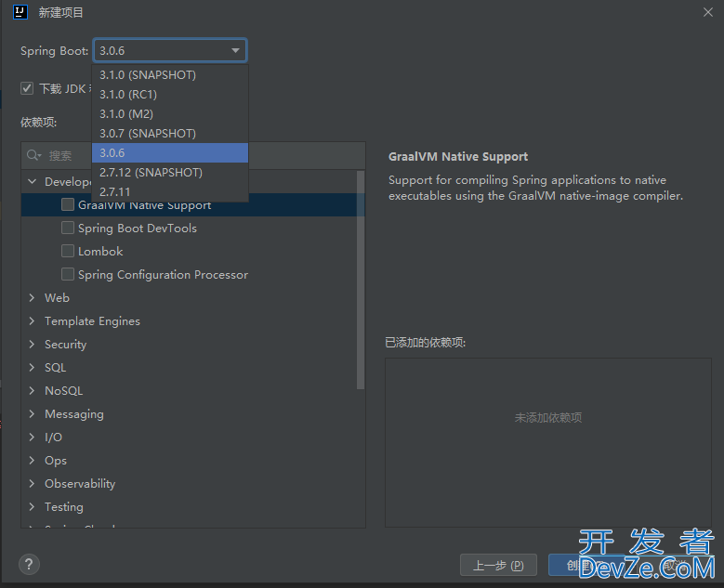The height and width of the screenshot is (588, 724).
Task: Select version 3.1.0 (SNAPSHOT)
Action: (170, 74)
